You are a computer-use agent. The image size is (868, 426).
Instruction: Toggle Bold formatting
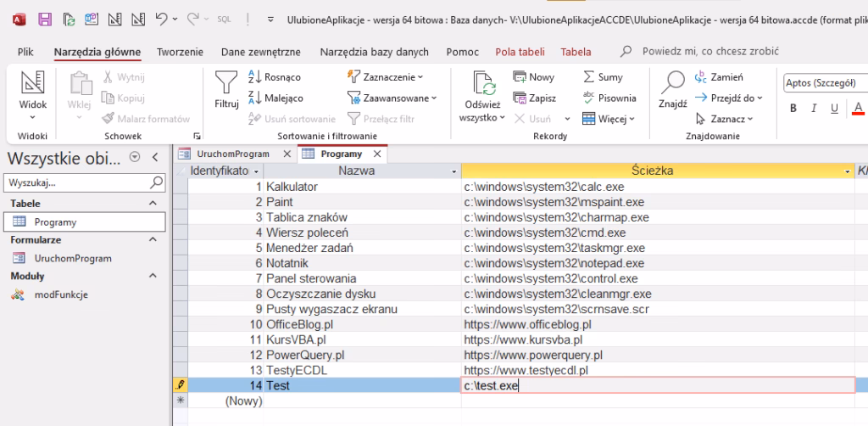(793, 108)
